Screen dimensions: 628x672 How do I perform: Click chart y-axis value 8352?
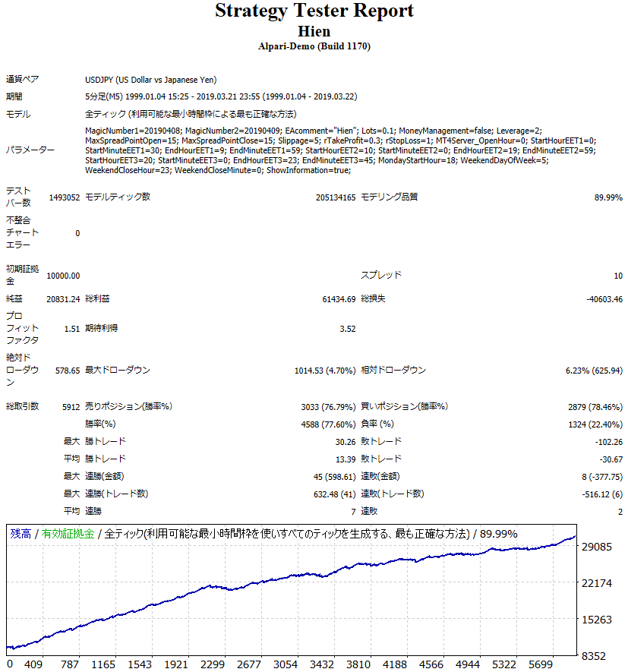pos(594,656)
